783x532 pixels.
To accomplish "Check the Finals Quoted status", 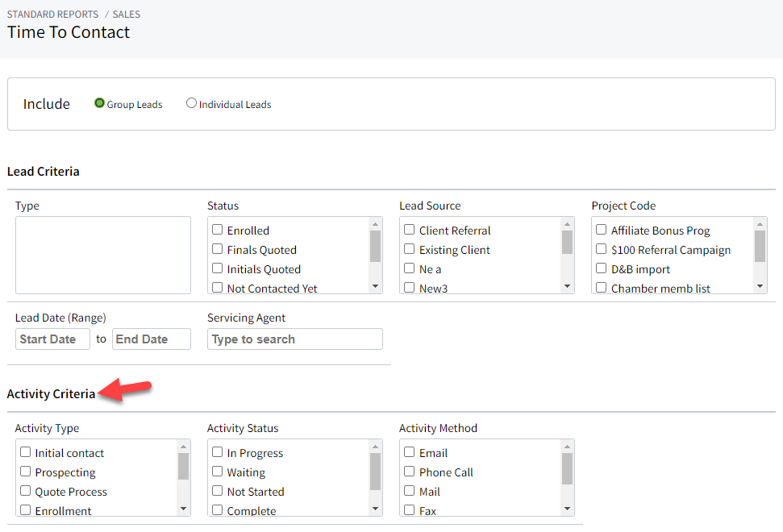I will coord(217,249).
